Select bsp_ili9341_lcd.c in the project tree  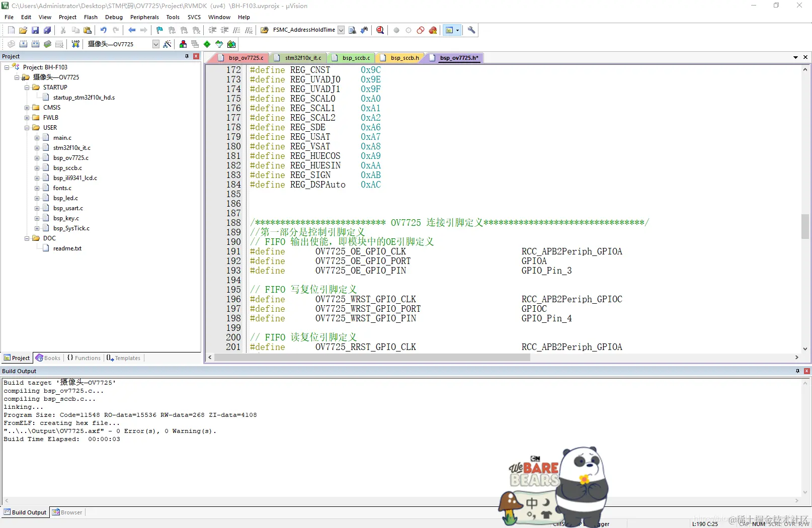pyautogui.click(x=75, y=178)
